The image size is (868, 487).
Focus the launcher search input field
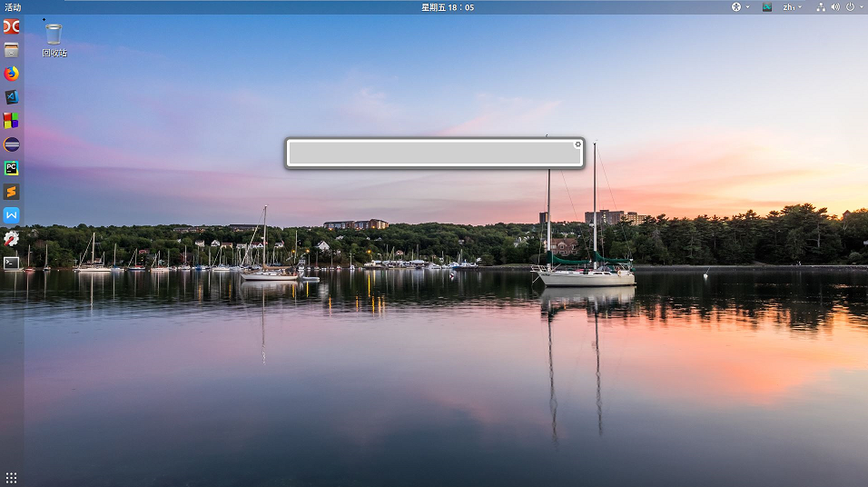[x=435, y=153]
